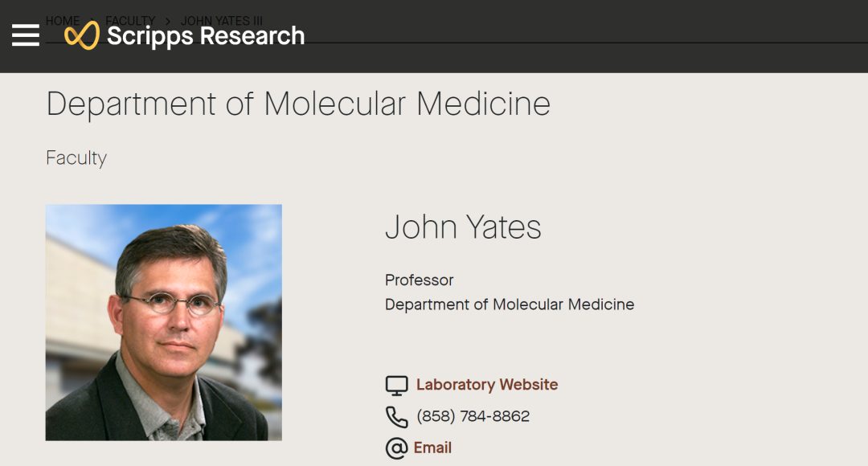This screenshot has height=466, width=868.
Task: Click the phone number (858) 784-8862
Action: click(473, 416)
